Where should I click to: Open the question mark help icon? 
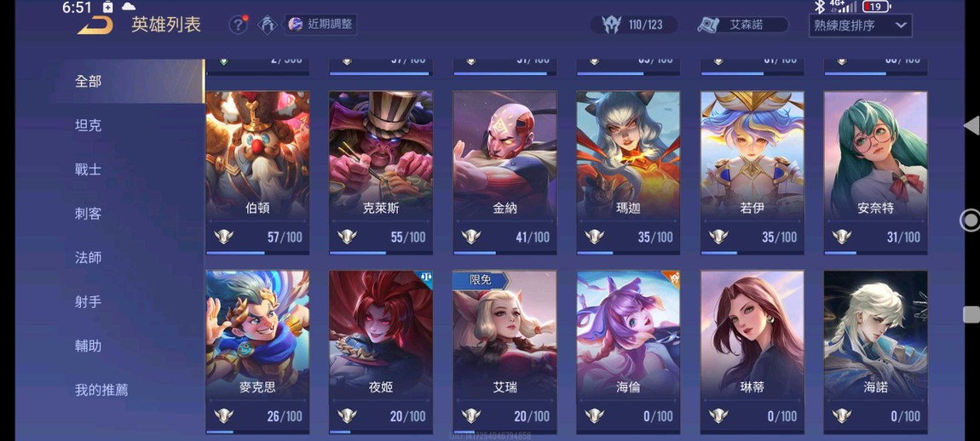click(x=238, y=25)
